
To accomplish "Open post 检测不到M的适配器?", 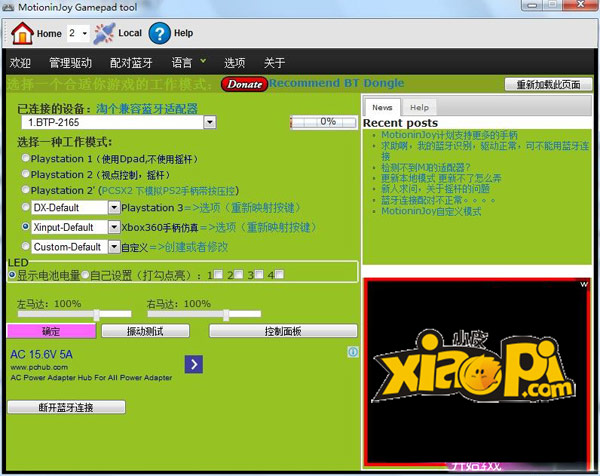I will tap(426, 168).
